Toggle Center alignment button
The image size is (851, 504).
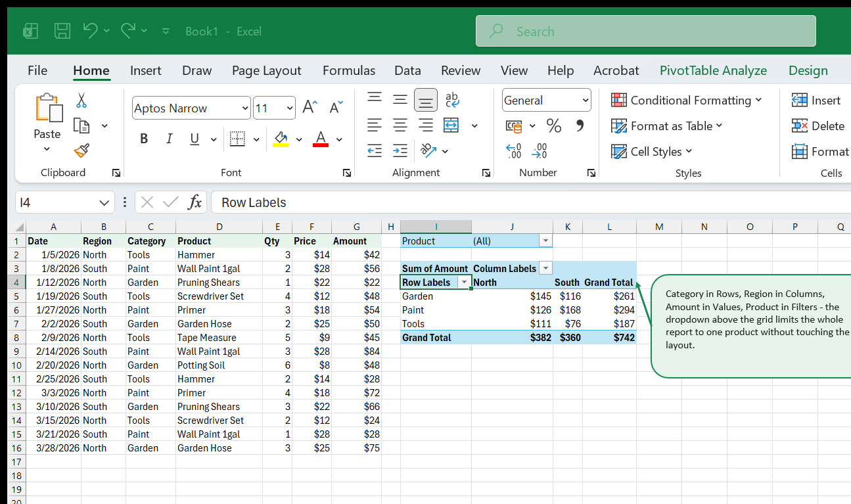click(400, 125)
